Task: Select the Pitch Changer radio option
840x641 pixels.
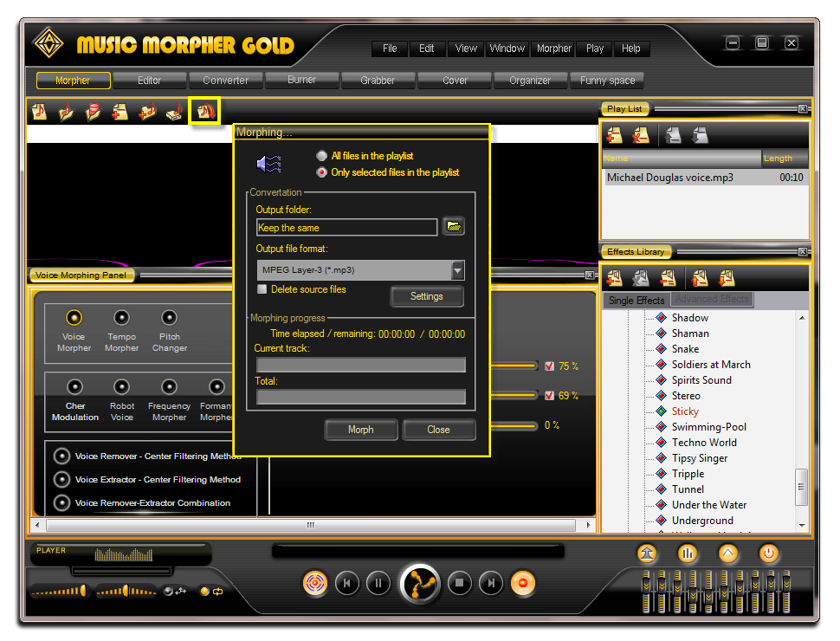Action: click(169, 318)
